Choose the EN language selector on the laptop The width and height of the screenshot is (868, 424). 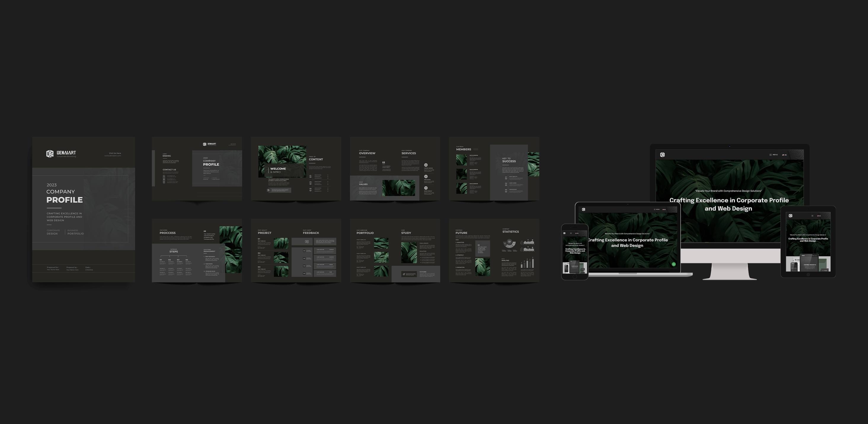(x=664, y=209)
